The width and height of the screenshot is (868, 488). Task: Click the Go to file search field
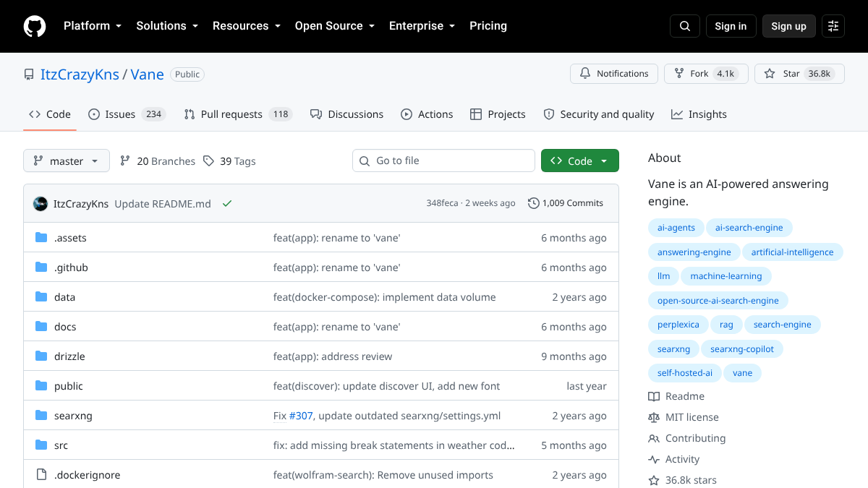point(444,160)
